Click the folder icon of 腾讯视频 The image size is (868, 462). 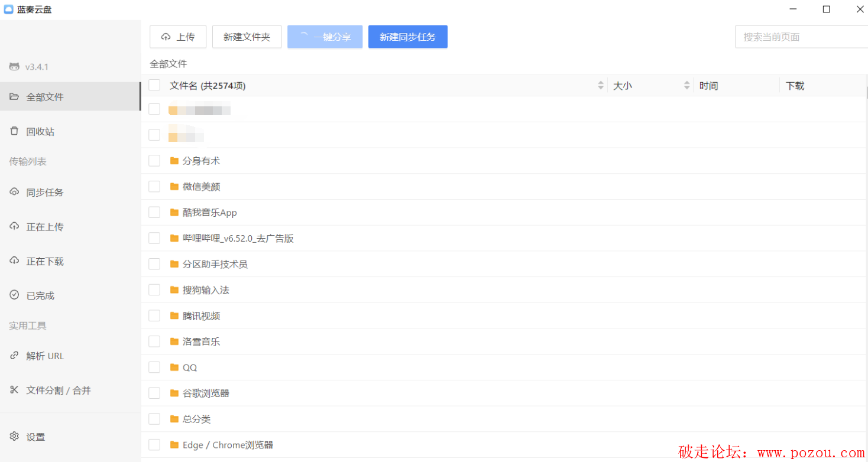click(174, 316)
